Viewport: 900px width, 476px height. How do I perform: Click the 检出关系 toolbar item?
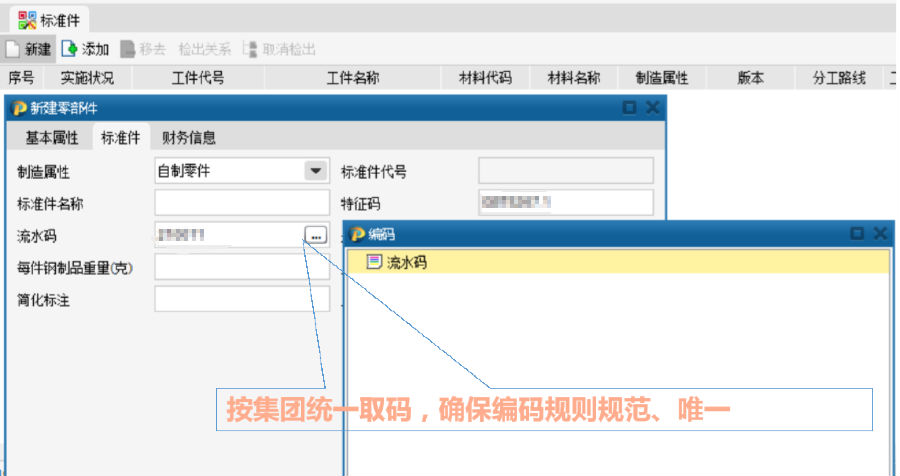[x=204, y=49]
